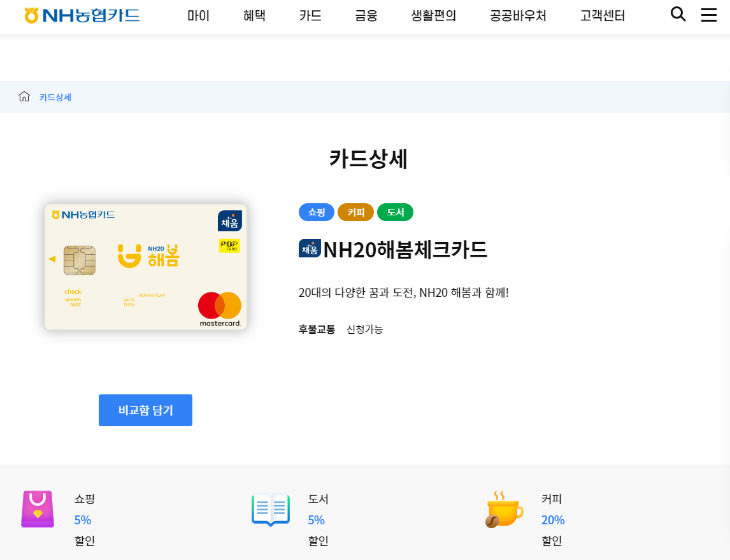Open the 마이 menu

(198, 16)
